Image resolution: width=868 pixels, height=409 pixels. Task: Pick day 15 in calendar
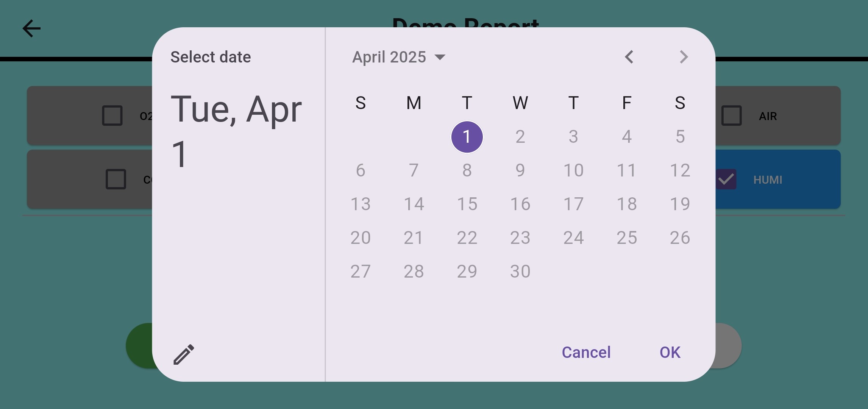click(467, 204)
